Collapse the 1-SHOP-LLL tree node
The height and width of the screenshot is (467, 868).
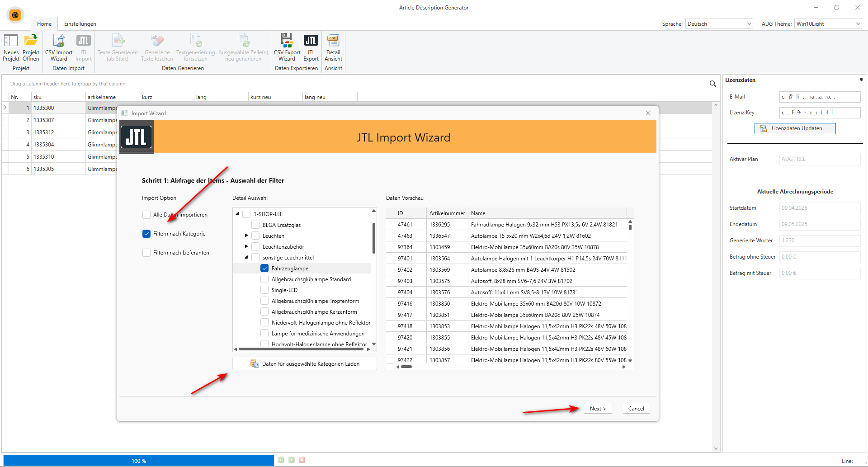tap(237, 214)
